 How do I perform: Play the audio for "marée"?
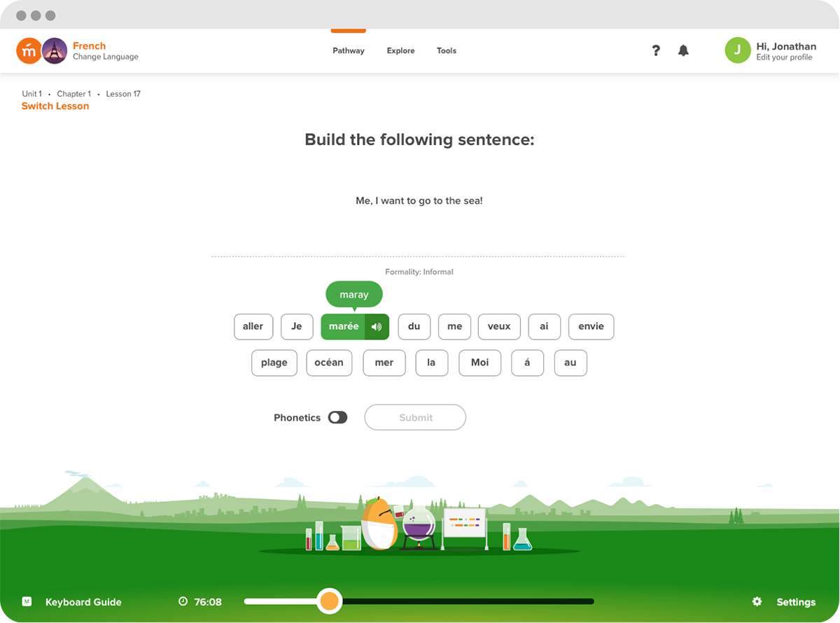click(376, 326)
